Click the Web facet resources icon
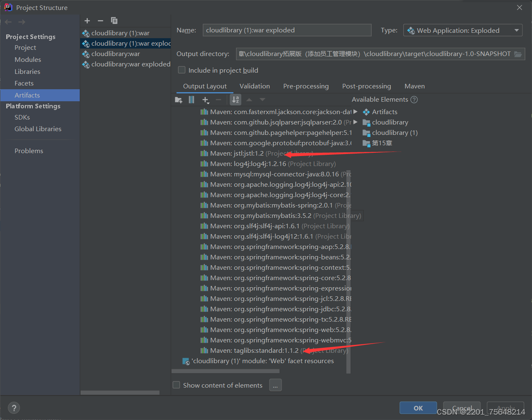The image size is (532, 420). pyautogui.click(x=186, y=361)
